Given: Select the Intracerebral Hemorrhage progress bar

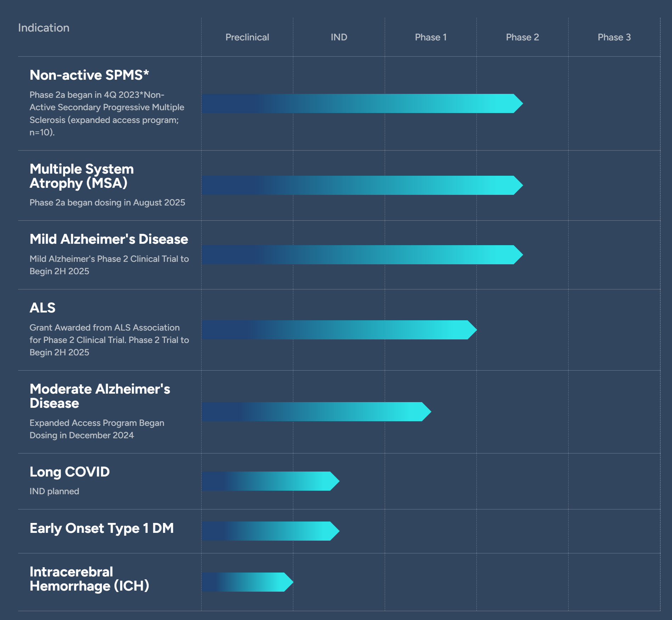Looking at the screenshot, I should (x=247, y=582).
